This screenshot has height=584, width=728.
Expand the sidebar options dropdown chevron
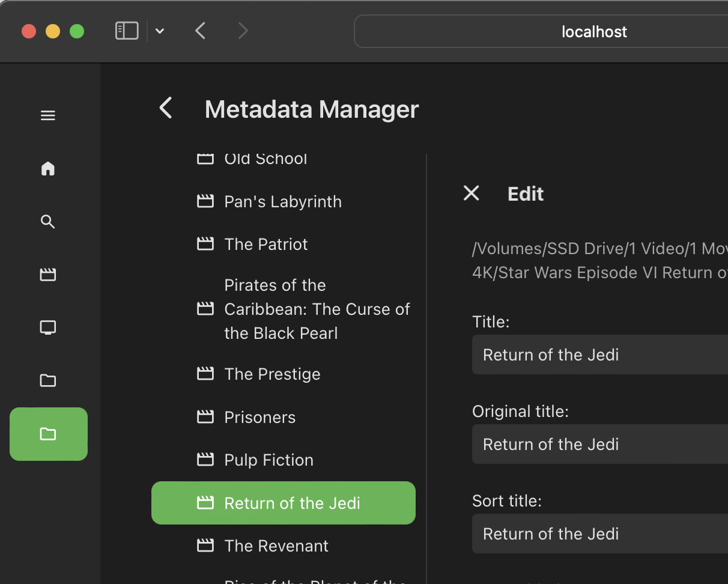160,31
